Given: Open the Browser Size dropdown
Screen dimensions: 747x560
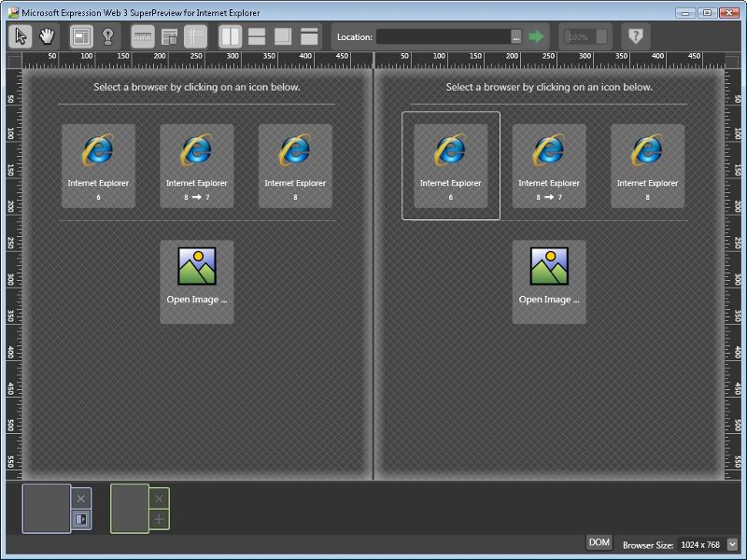Looking at the screenshot, I should 734,541.
